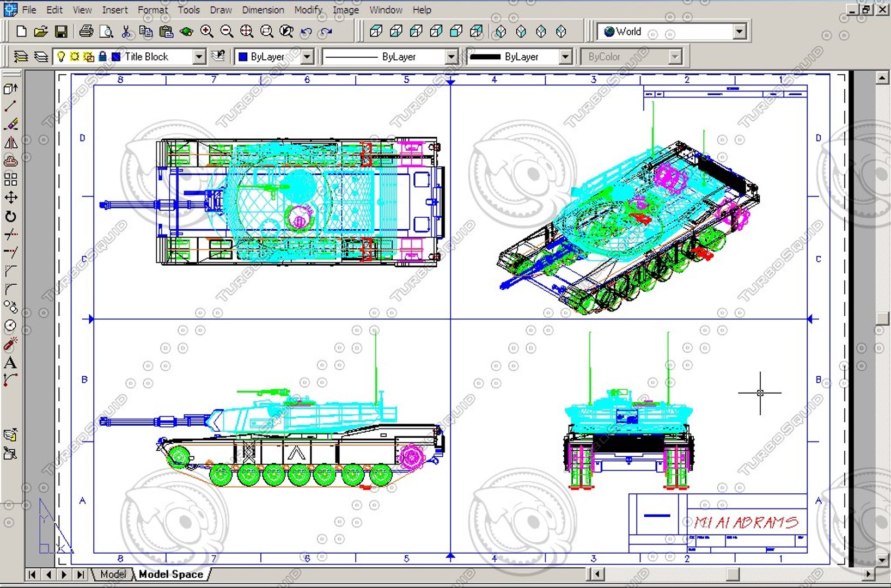Open the linetype ByLayer dropdown
This screenshot has width=891, height=588.
tap(451, 57)
